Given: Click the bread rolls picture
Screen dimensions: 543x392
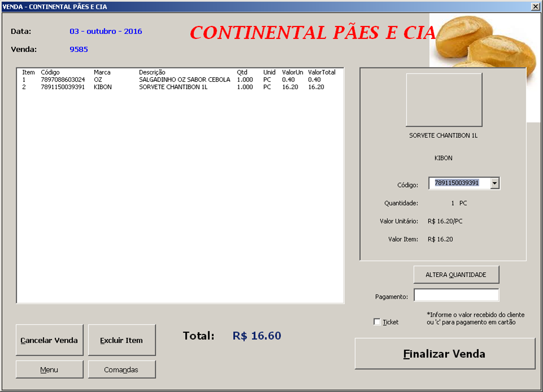Looking at the screenshot, I should 485,45.
